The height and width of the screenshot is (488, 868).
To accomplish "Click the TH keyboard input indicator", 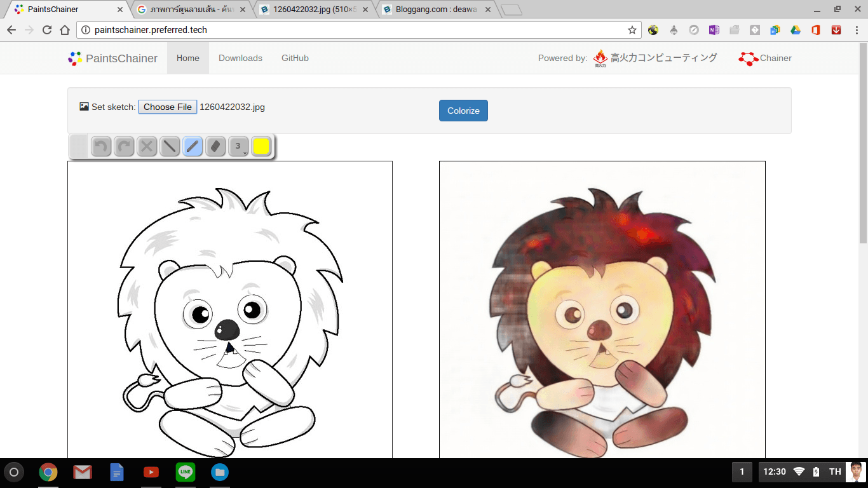I will [x=835, y=471].
